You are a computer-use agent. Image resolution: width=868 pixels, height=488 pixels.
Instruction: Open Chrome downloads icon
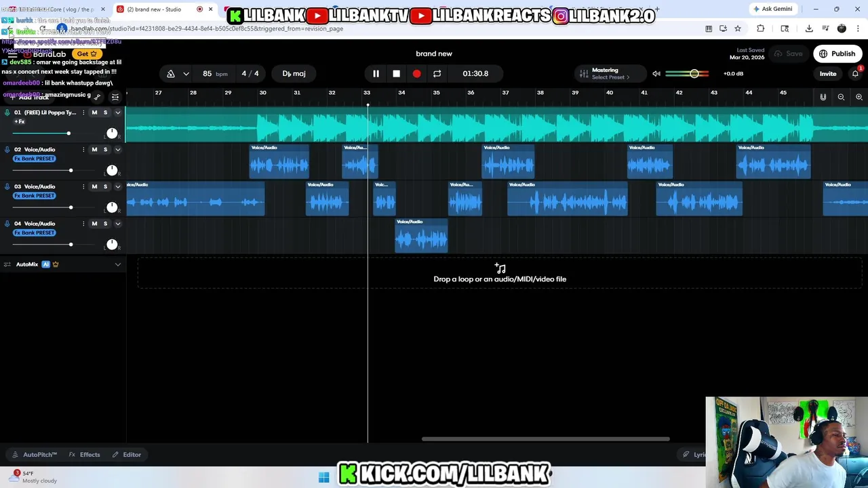(809, 28)
